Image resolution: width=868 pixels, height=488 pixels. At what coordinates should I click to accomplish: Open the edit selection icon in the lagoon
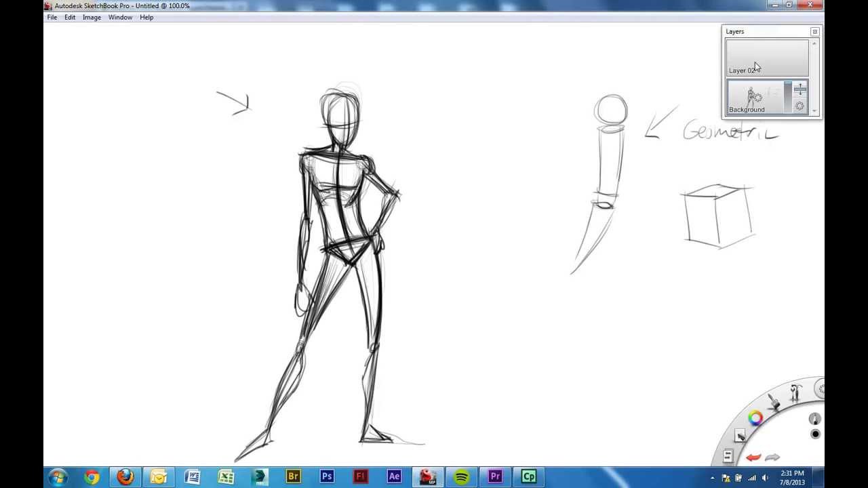pyautogui.click(x=740, y=436)
